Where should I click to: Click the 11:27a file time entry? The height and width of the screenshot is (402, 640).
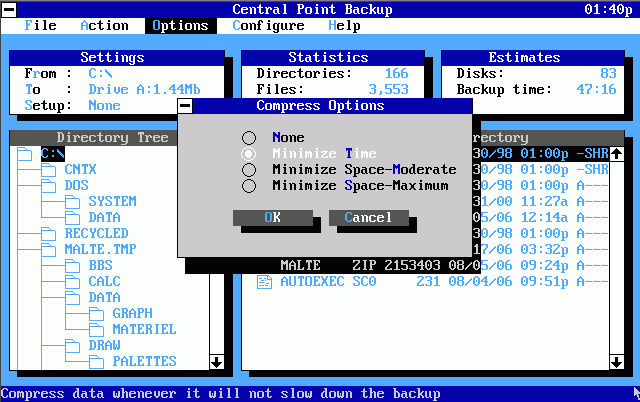544,202
